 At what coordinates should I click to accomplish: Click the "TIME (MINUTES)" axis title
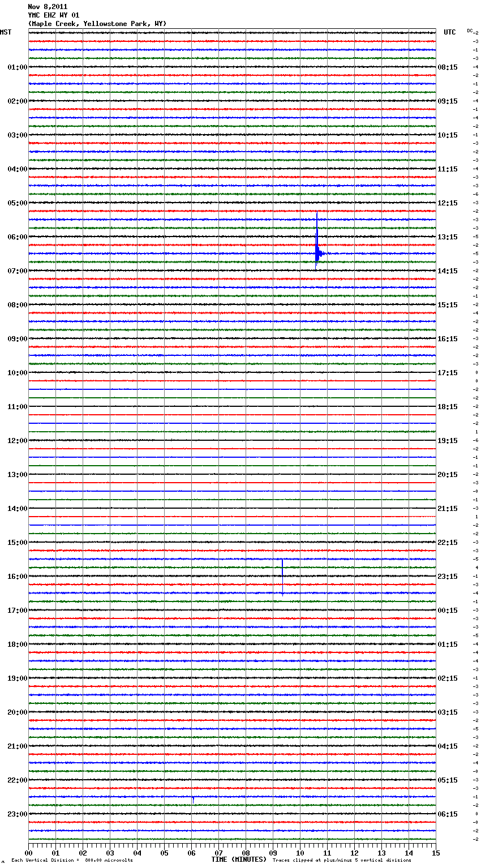tap(239, 860)
